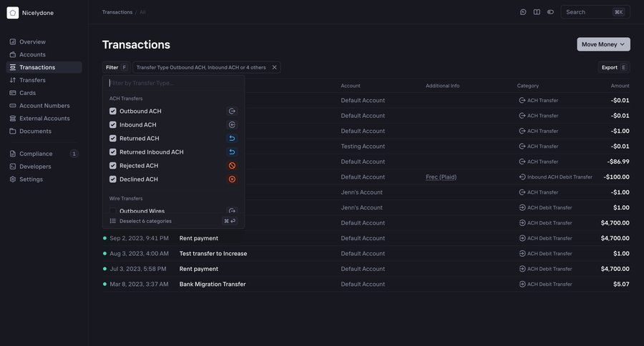
Task: Open the chat icon in top bar
Action: 523,12
